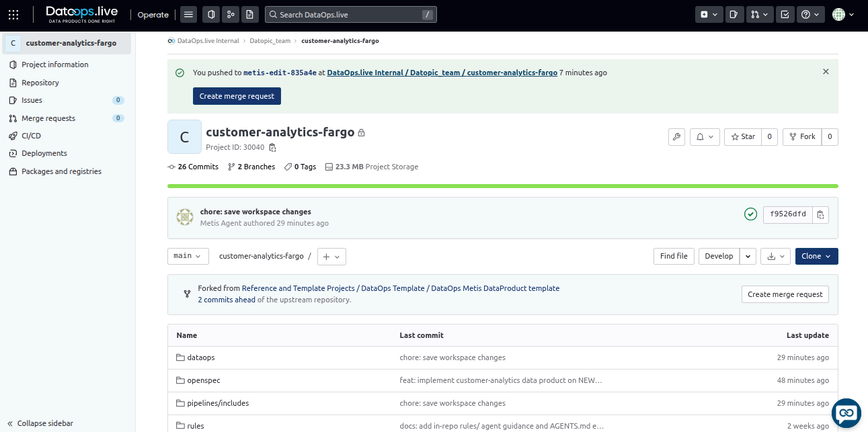This screenshot has width=868, height=432.
Task: Click commit SHA f9526dfd
Action: pyautogui.click(x=788, y=214)
